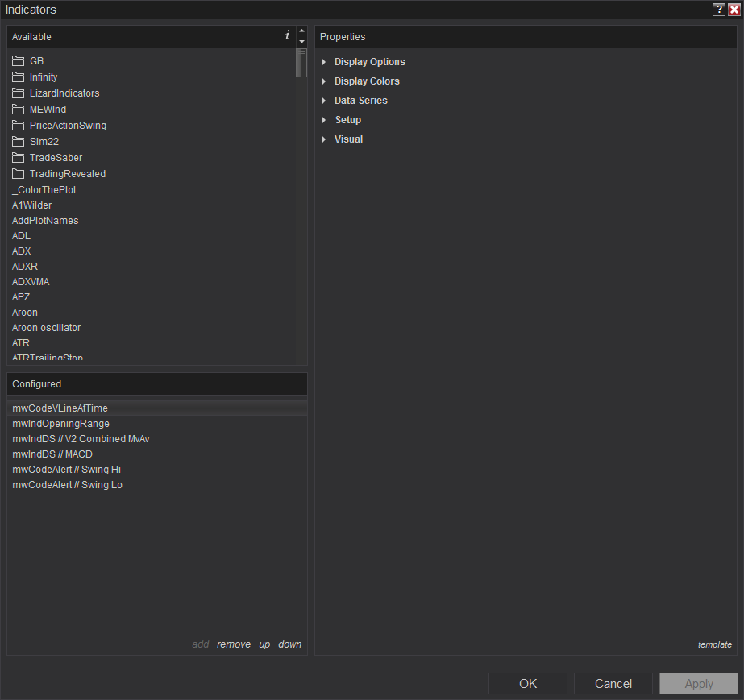The image size is (744, 700).
Task: Select ADXVMA indicator
Action: (31, 282)
